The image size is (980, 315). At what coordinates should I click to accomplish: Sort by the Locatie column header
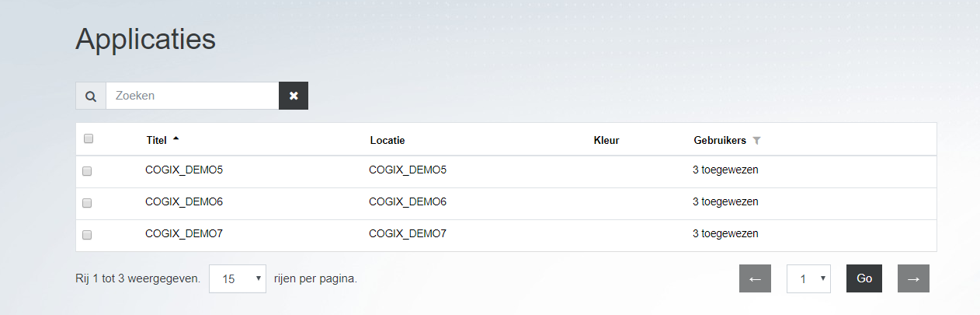[x=387, y=141]
